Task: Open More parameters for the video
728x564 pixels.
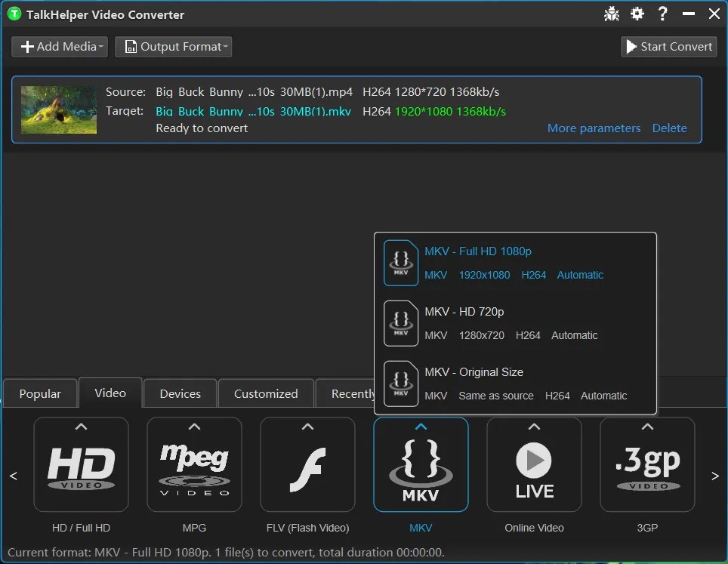Action: point(594,128)
